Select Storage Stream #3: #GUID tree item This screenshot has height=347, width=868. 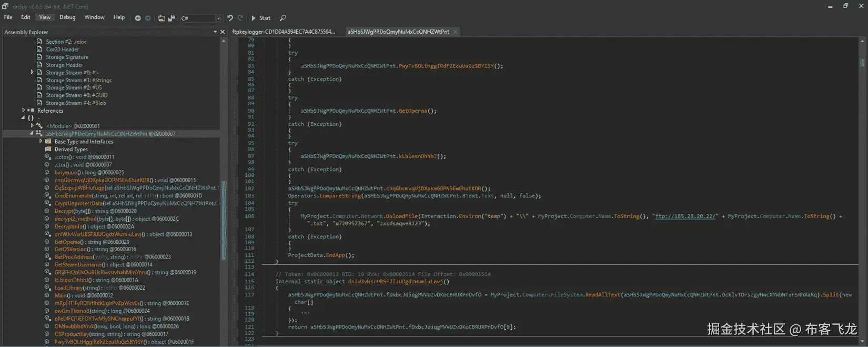tap(77, 95)
